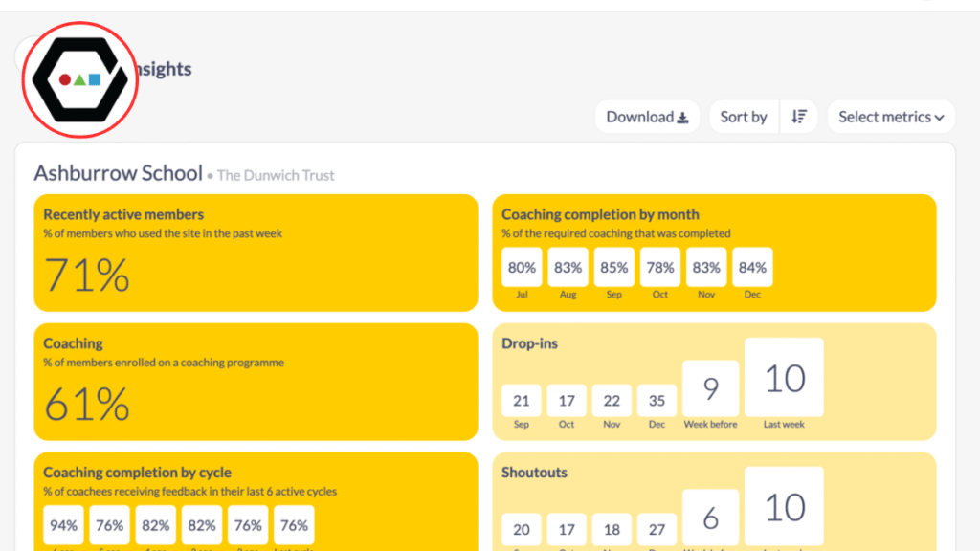The image size is (980, 551).
Task: Click the Shoutouts tile showing 27
Action: tap(657, 529)
